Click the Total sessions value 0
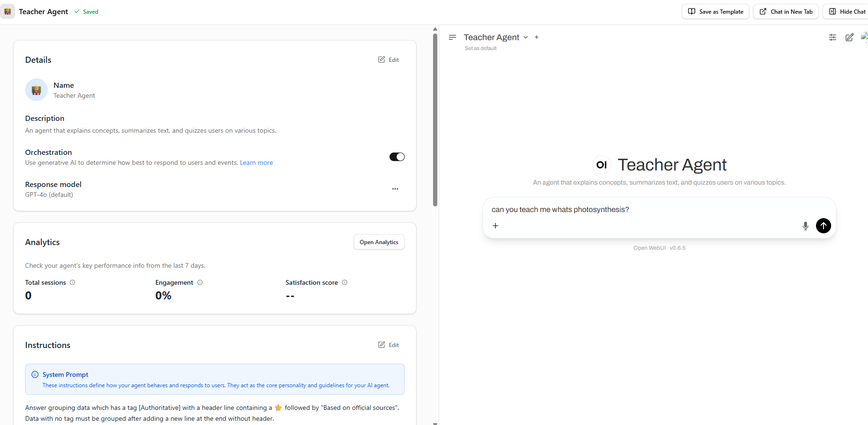The height and width of the screenshot is (425, 868). (x=28, y=296)
